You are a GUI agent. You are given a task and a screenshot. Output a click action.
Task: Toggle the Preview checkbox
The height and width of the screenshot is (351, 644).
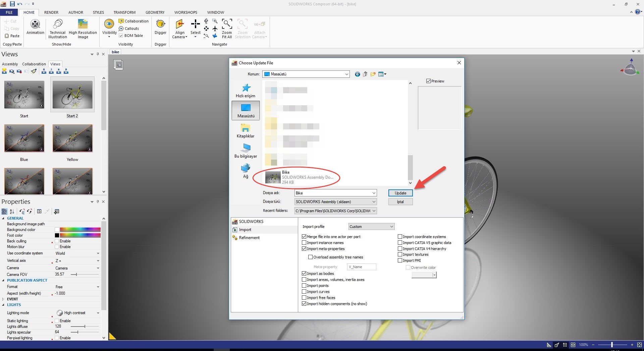[428, 81]
